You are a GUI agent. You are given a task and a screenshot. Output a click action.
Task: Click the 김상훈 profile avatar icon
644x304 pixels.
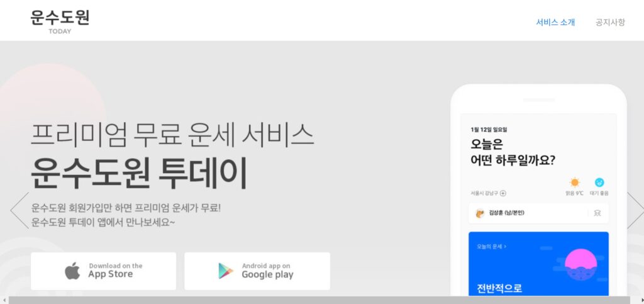(480, 213)
